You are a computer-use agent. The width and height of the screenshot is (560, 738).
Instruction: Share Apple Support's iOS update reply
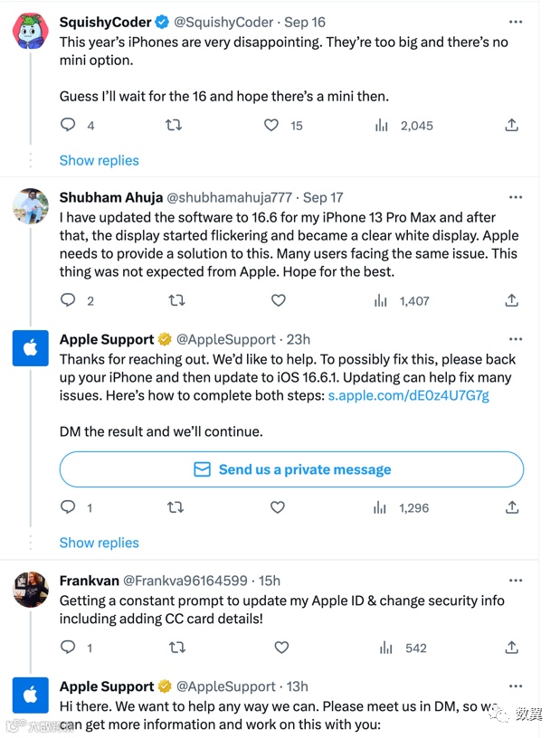click(511, 508)
